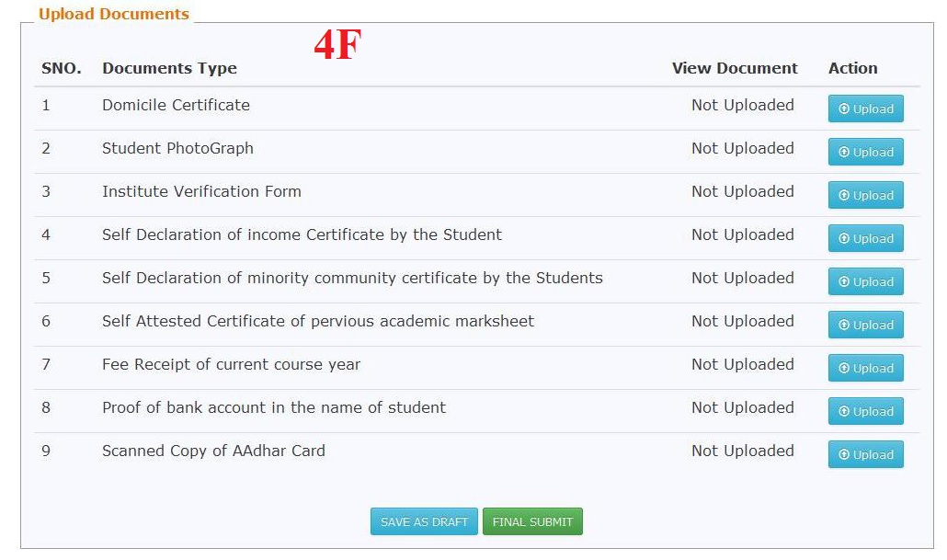This screenshot has width=947, height=560.
Task: Click upload arrow icon for Domicile Certificate
Action: (844, 109)
